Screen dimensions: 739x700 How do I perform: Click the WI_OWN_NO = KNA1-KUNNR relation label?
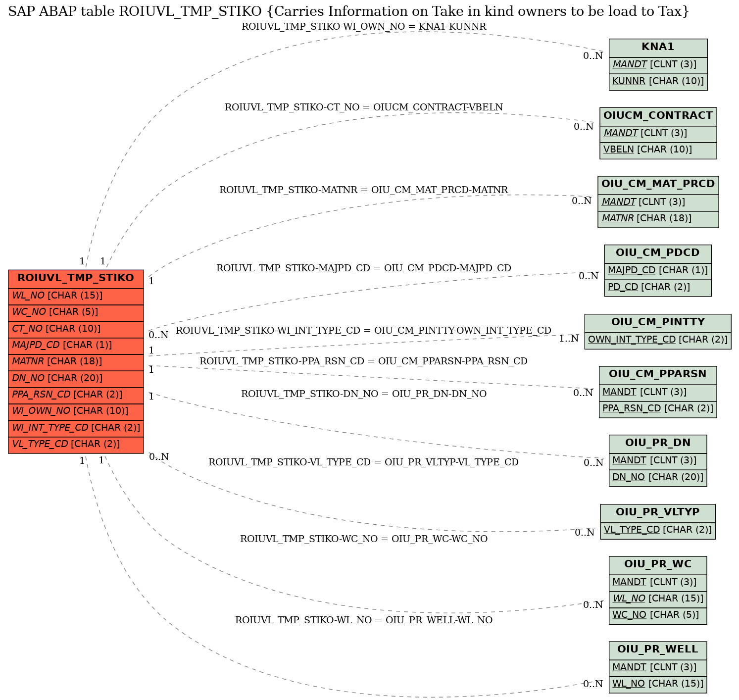[x=364, y=27]
